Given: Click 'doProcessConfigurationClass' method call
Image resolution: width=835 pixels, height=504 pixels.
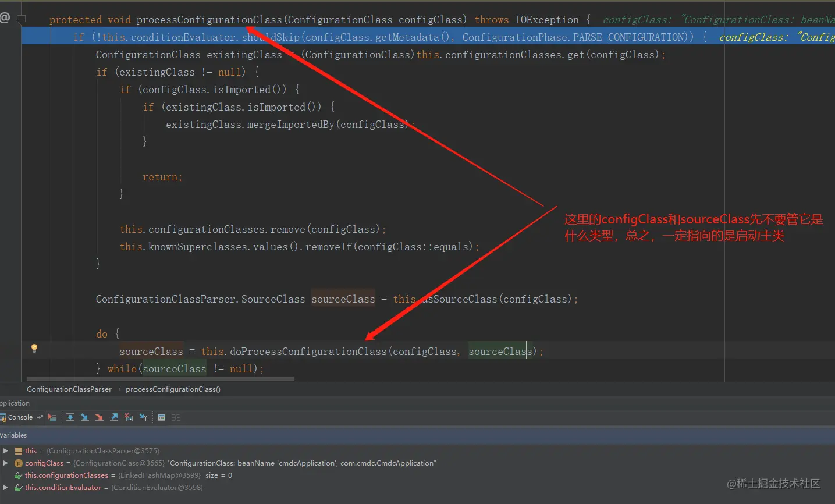Looking at the screenshot, I should click(x=308, y=352).
